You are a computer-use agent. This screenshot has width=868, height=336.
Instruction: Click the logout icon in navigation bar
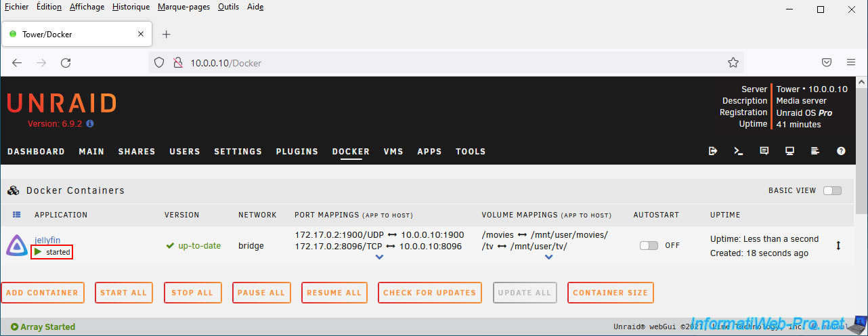[713, 151]
